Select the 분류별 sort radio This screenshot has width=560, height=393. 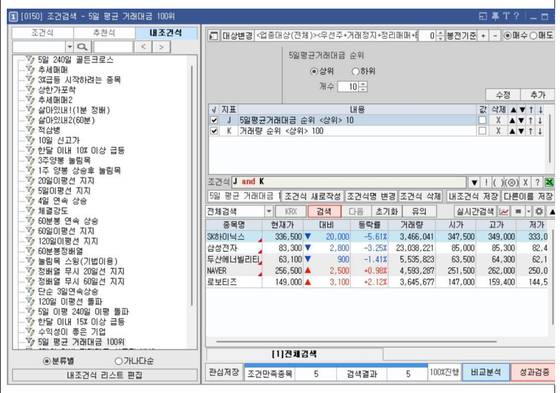tap(46, 361)
